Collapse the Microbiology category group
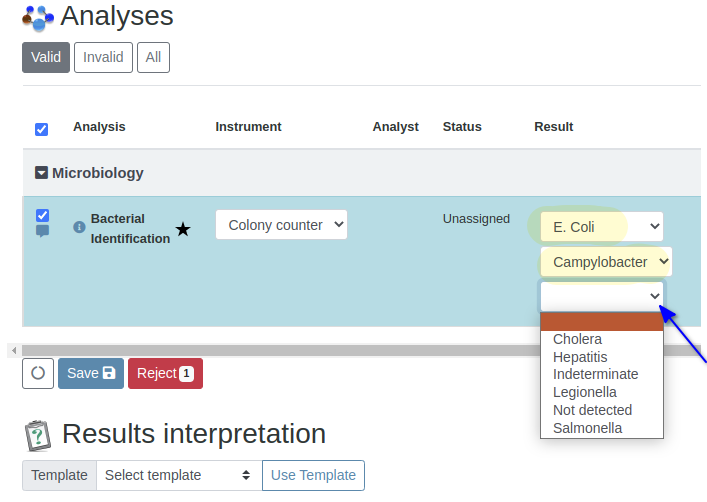 (x=41, y=173)
